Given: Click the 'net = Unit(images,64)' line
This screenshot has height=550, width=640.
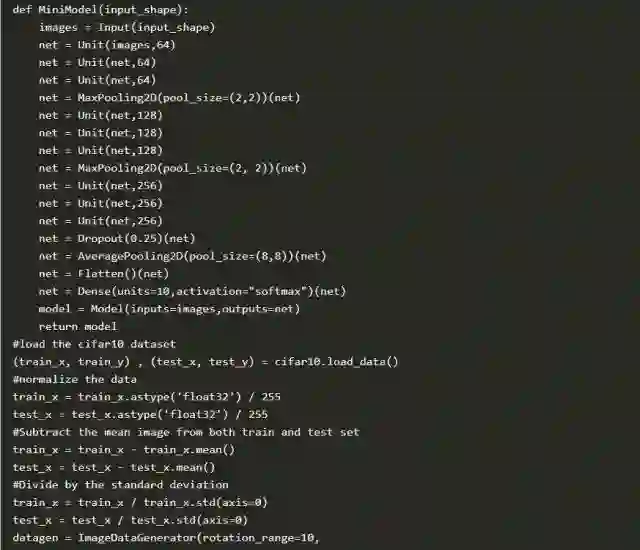Looking at the screenshot, I should tap(107, 45).
